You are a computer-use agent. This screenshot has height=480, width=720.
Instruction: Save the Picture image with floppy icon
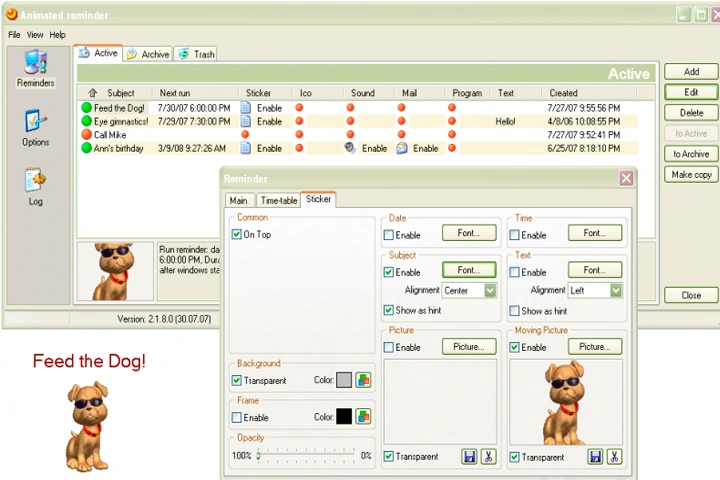pyautogui.click(x=469, y=457)
